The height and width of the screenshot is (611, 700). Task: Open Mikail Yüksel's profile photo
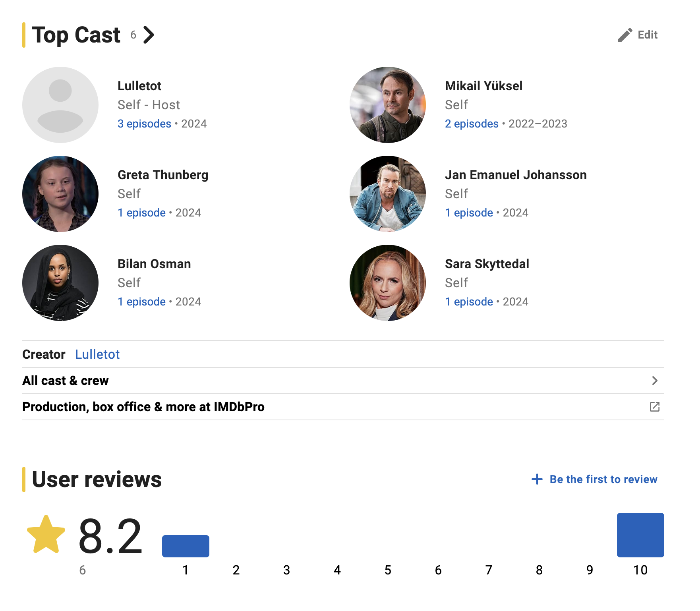[x=388, y=105]
